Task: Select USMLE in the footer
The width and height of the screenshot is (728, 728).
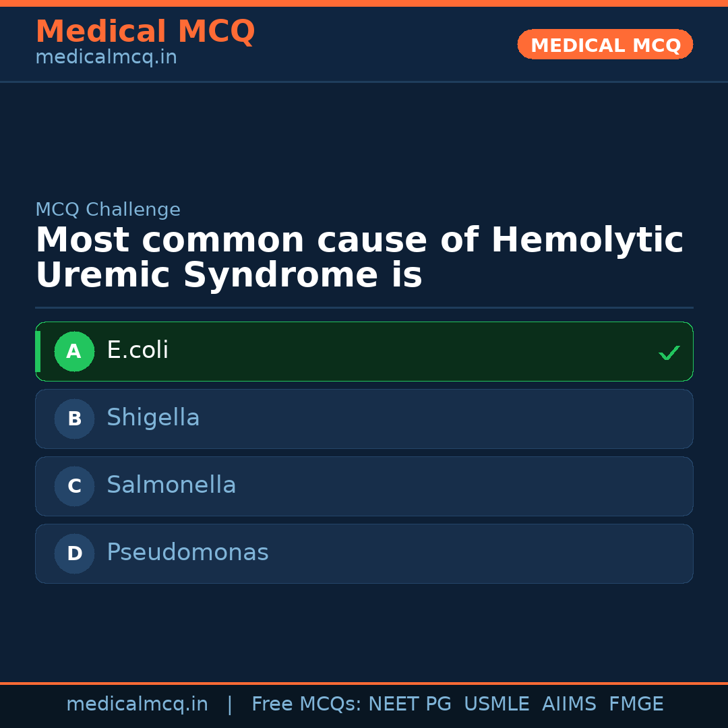Action: (496, 704)
